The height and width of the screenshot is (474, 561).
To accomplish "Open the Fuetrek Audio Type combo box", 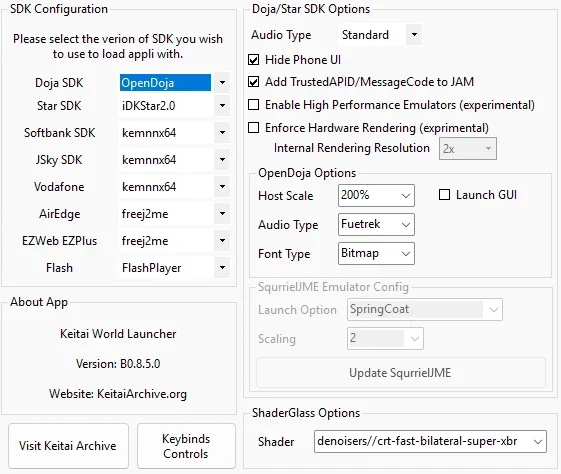I will click(376, 224).
